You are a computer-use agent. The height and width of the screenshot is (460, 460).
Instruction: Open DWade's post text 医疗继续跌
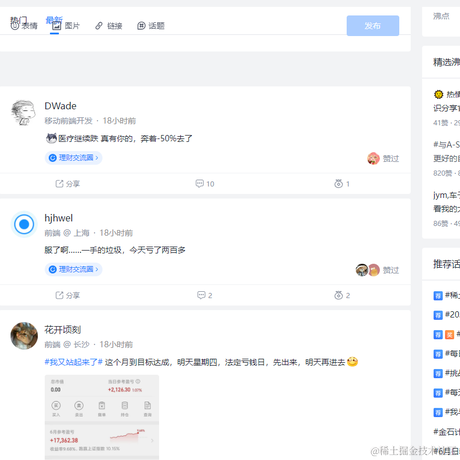pyautogui.click(x=125, y=138)
